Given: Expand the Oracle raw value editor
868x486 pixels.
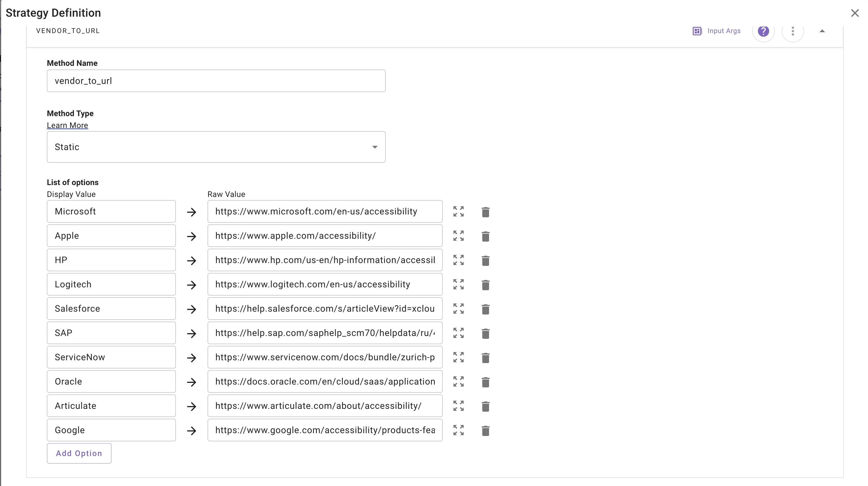Looking at the screenshot, I should pyautogui.click(x=458, y=381).
